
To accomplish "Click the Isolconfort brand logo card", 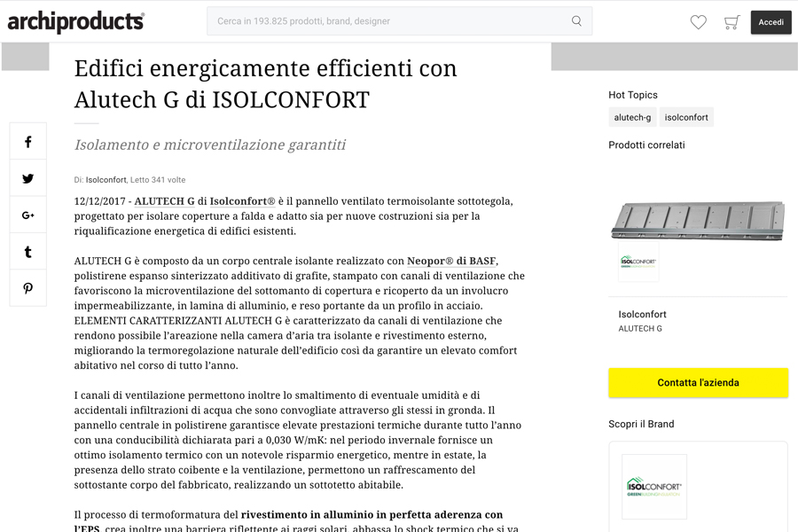I will [x=653, y=487].
